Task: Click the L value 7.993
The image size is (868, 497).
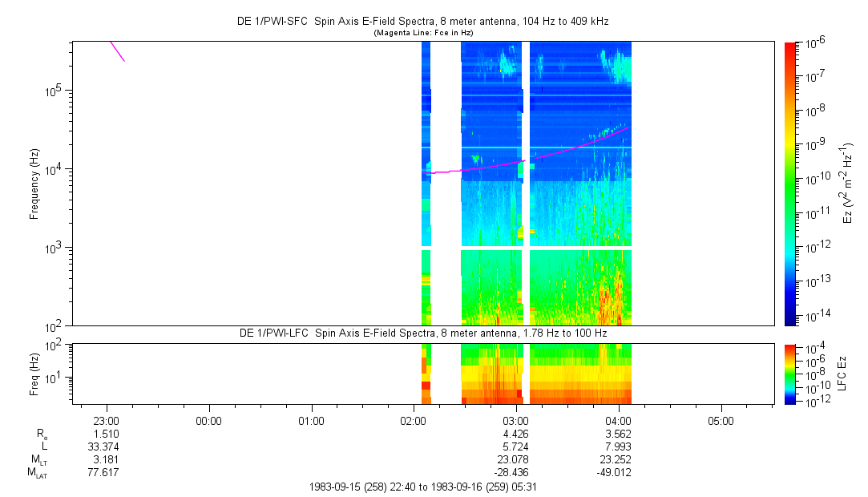Action: pyautogui.click(x=618, y=446)
